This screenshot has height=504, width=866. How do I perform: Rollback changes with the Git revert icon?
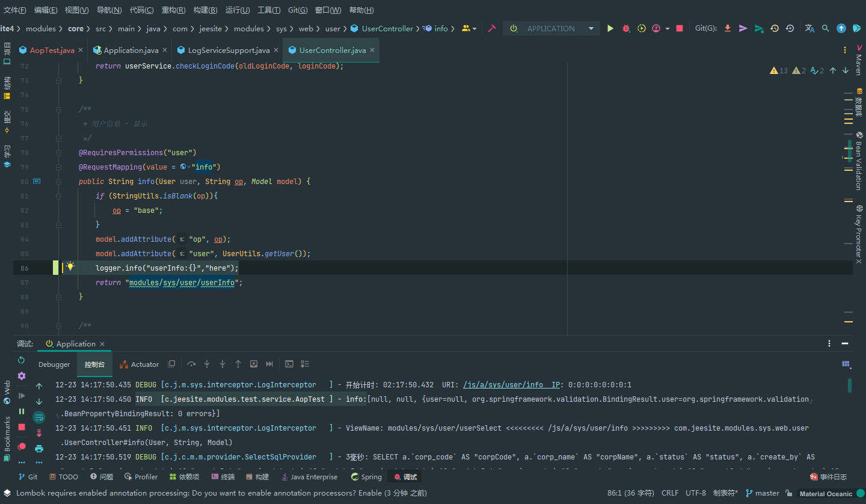[x=790, y=28]
